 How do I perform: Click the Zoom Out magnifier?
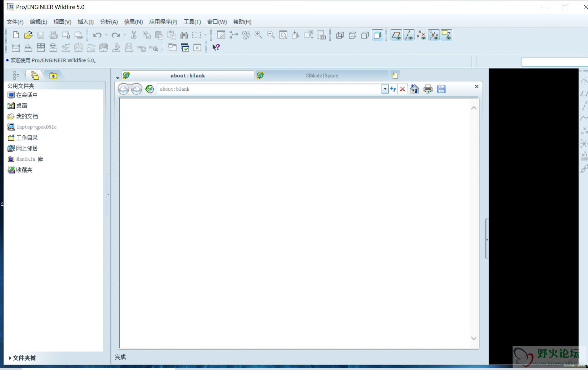click(x=271, y=35)
